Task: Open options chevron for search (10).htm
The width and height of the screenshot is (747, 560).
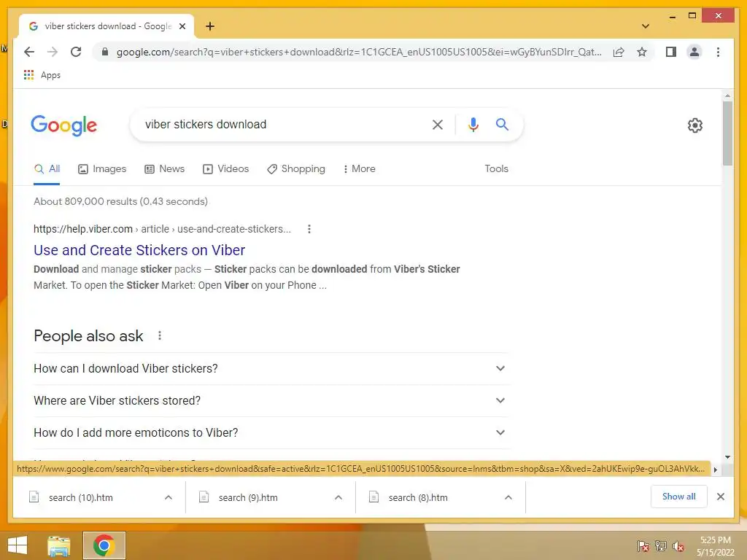Action: [x=169, y=497]
